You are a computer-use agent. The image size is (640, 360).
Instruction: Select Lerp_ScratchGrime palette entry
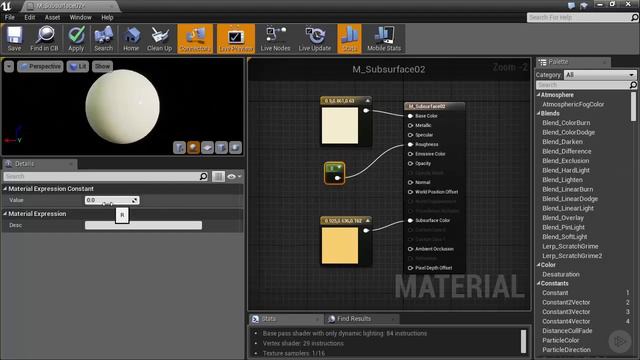[x=570, y=246]
